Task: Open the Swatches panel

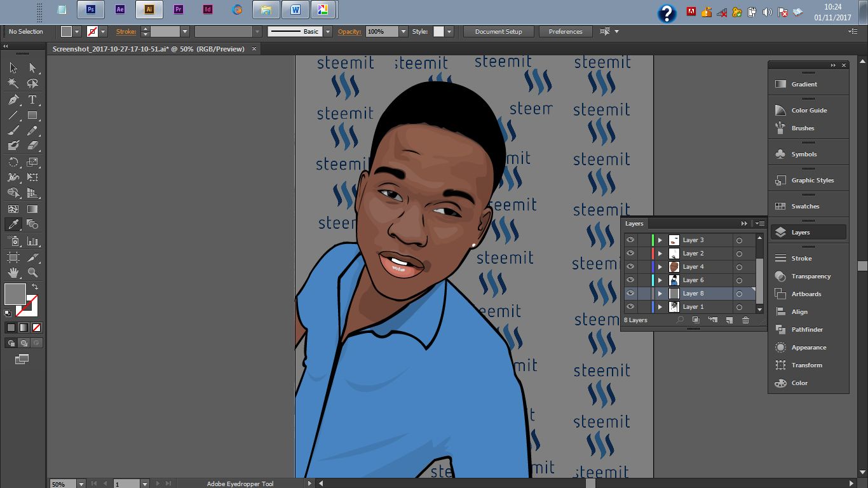Action: pyautogui.click(x=809, y=207)
